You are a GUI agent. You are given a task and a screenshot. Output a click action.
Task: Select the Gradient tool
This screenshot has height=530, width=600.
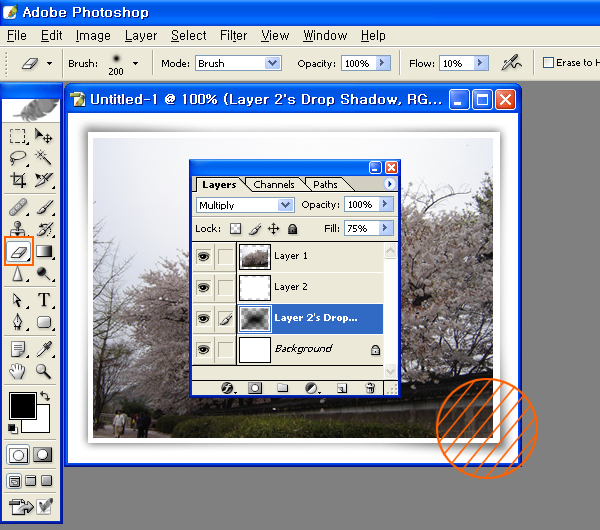point(44,251)
